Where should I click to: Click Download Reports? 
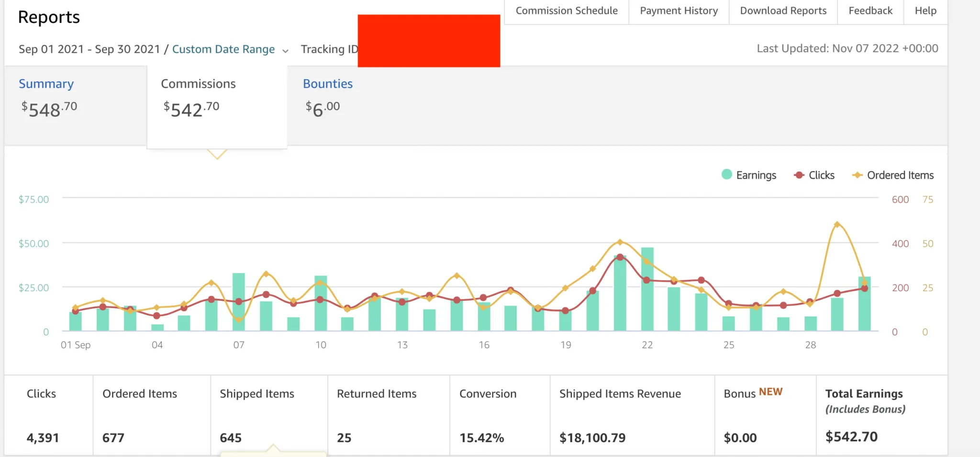tap(783, 11)
